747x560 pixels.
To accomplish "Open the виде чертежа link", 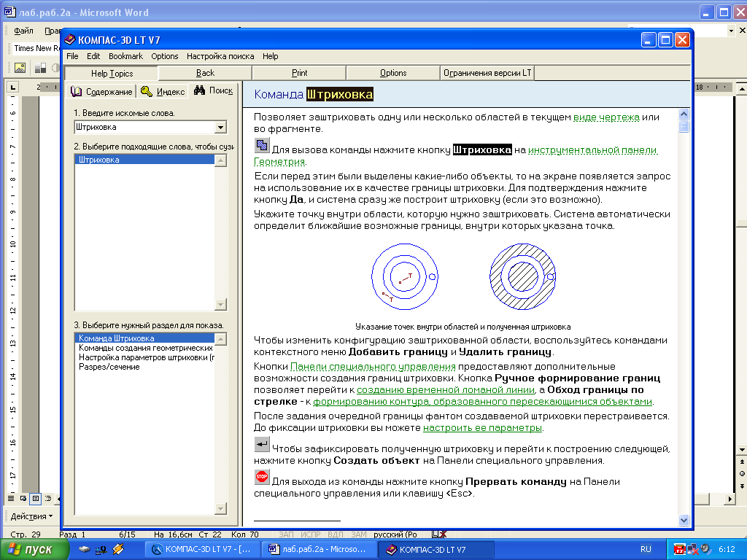I will pos(606,117).
